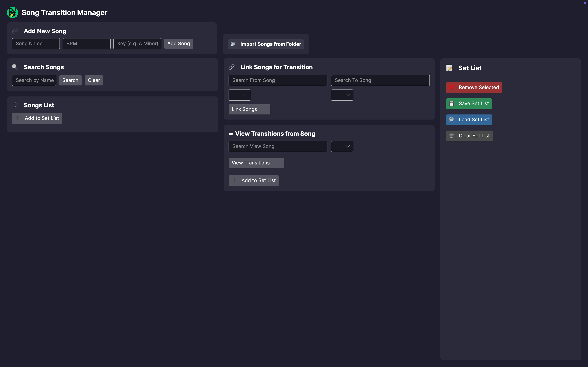Click the plus icon in Songs List panel
Screen dimensions: 588x367
[17, 118]
